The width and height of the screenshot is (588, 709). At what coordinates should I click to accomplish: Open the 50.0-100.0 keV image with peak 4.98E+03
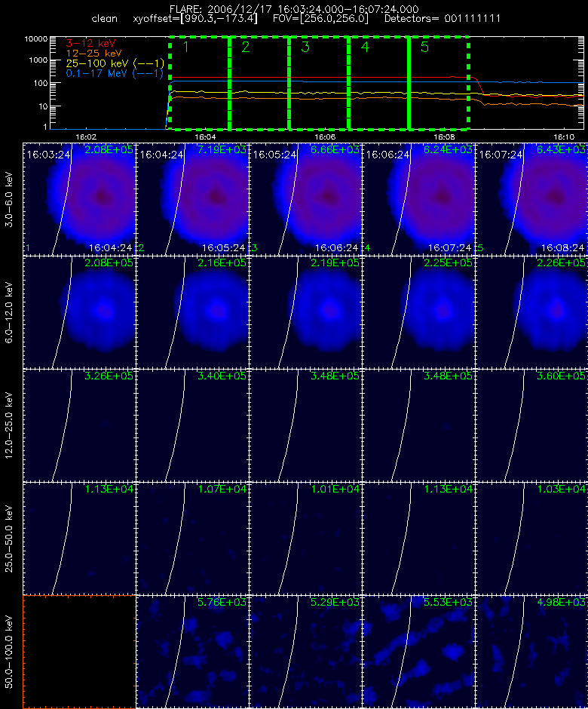531,652
